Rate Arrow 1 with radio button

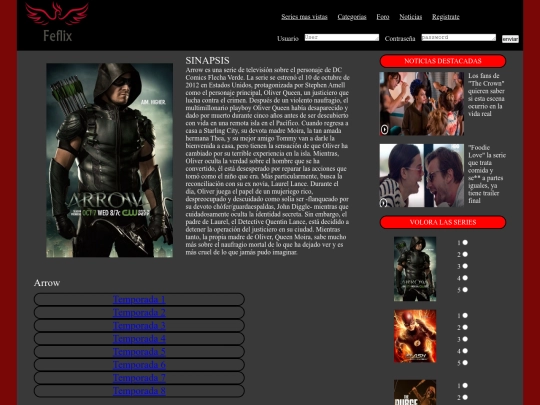(x=465, y=243)
